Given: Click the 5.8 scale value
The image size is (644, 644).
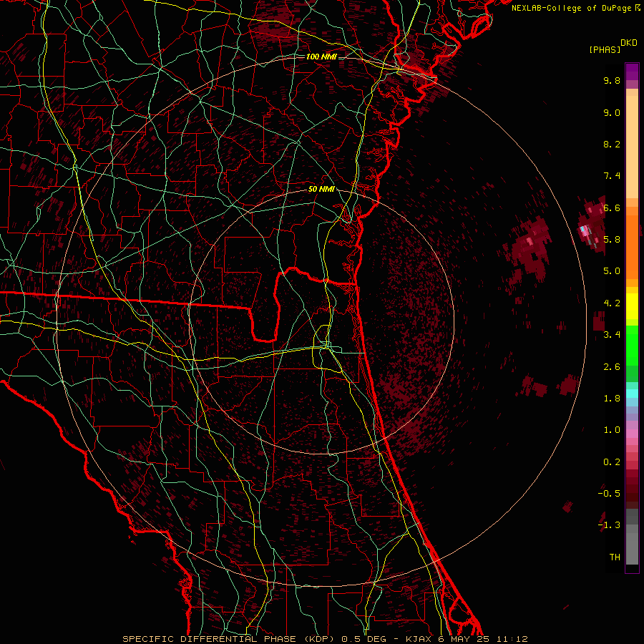Looking at the screenshot, I should coord(612,240).
